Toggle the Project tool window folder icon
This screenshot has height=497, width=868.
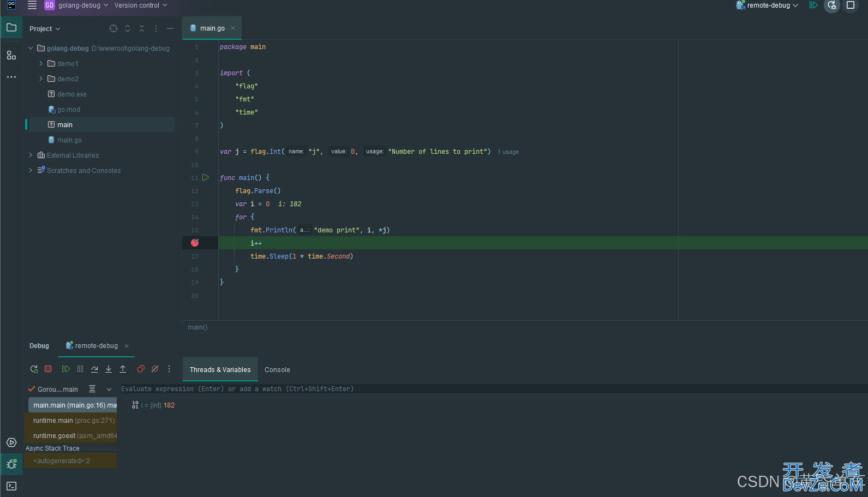click(11, 27)
